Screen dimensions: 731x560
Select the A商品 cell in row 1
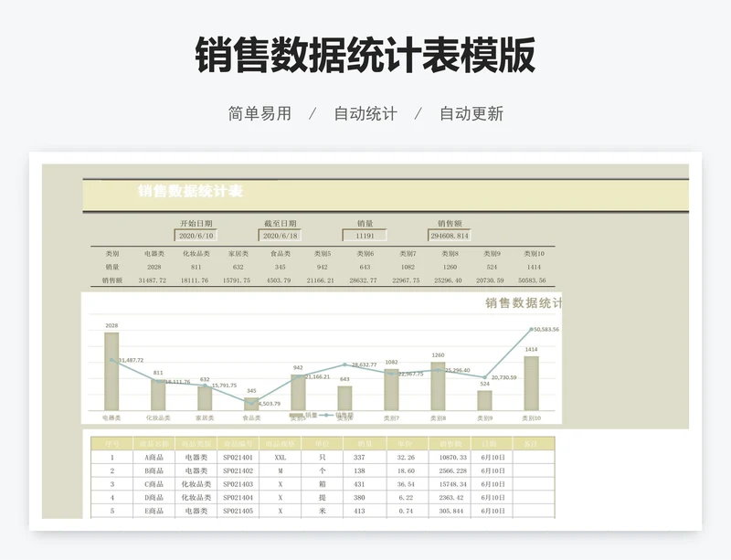154,458
